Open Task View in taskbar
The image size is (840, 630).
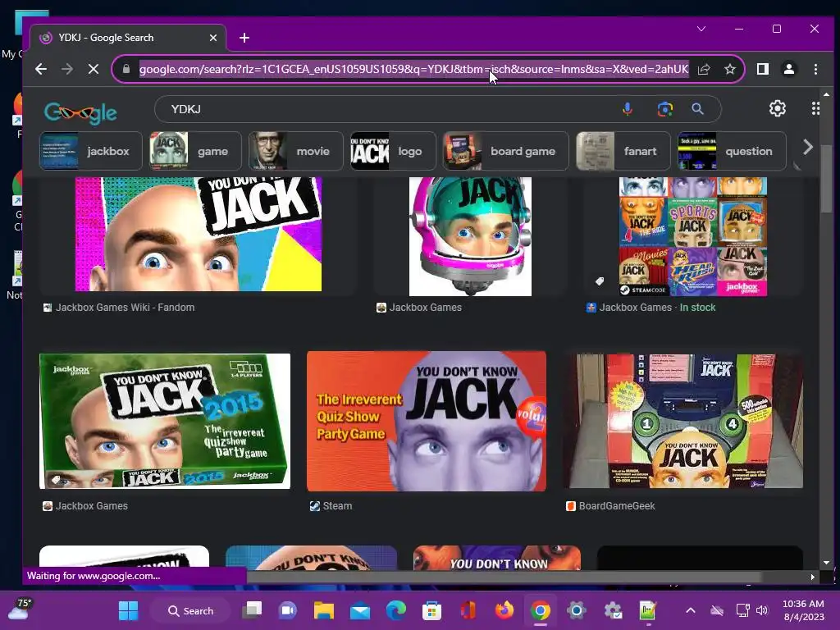pyautogui.click(x=252, y=610)
